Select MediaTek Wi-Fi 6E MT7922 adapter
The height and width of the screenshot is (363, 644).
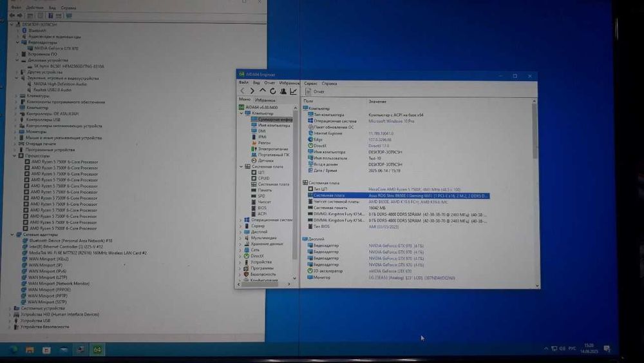pyautogui.click(x=84, y=253)
